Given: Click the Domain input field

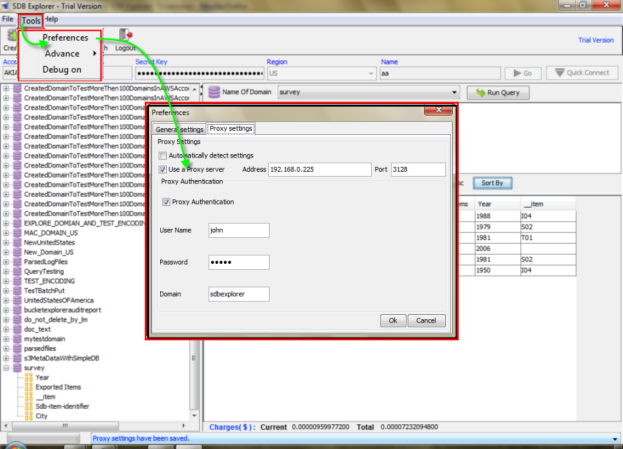Looking at the screenshot, I should click(239, 294).
